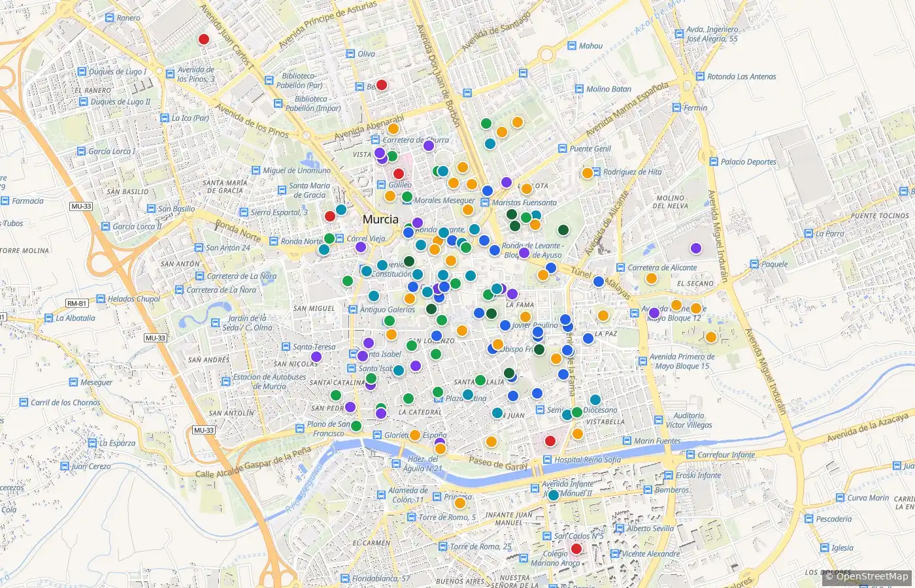The image size is (915, 588).
Task: Select the purple marker below Molino del Nelva
Action: tap(696, 248)
